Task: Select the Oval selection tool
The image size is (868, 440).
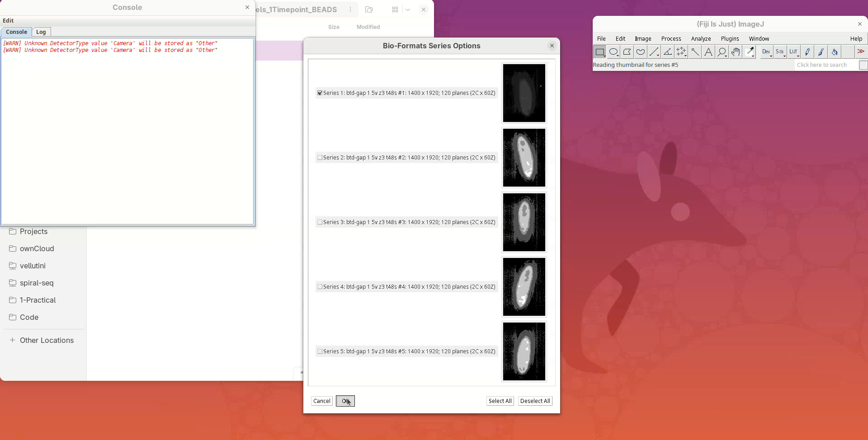Action: [613, 52]
